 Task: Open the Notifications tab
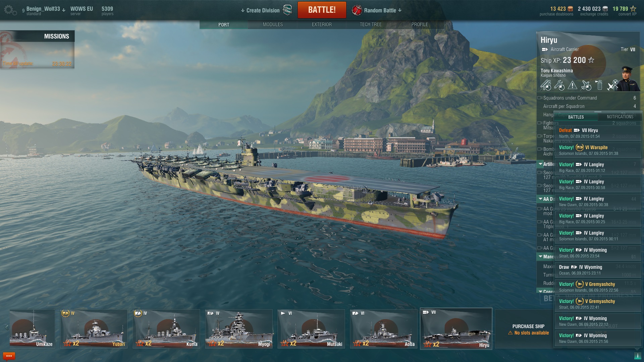(620, 117)
